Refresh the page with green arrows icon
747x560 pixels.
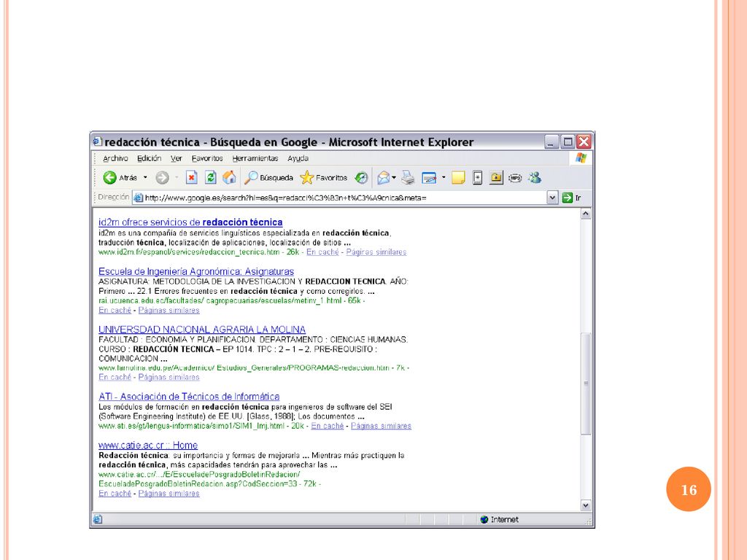coord(211,178)
